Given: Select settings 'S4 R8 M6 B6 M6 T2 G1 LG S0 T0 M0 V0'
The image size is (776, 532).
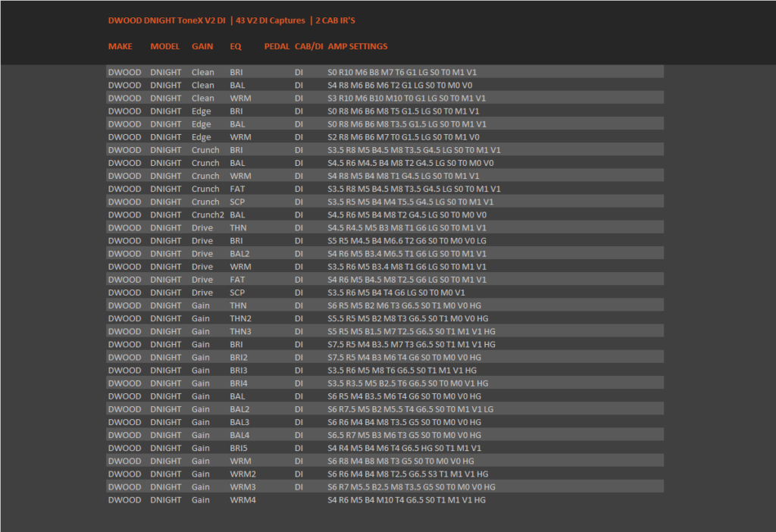Looking at the screenshot, I should pyautogui.click(x=400, y=85).
